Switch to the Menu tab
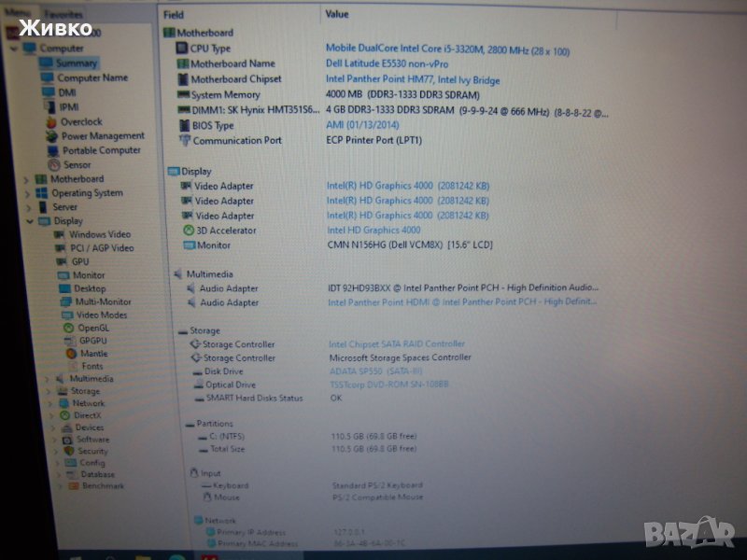747x560 pixels. pos(17,13)
